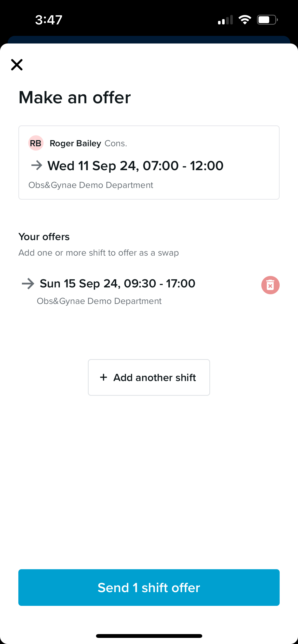This screenshot has width=298, height=644.
Task: Tap the Your offers section title
Action: point(44,237)
